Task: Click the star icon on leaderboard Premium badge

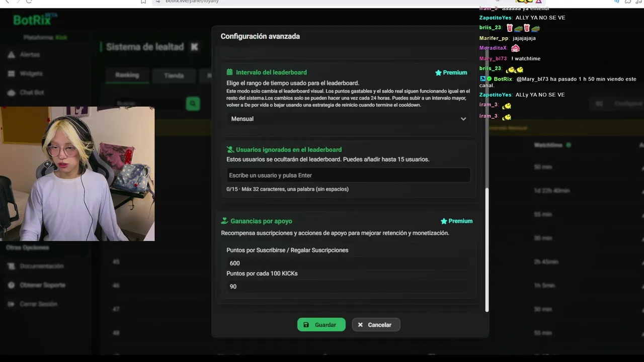Action: coord(438,72)
